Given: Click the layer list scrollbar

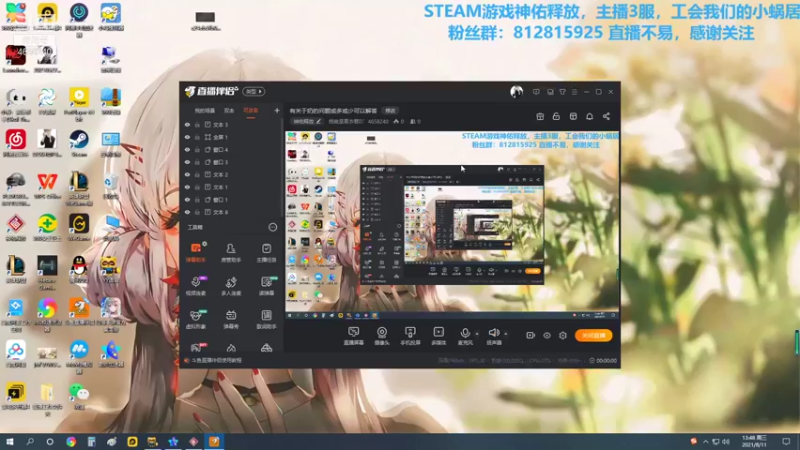Looking at the screenshot, I should click(x=282, y=168).
